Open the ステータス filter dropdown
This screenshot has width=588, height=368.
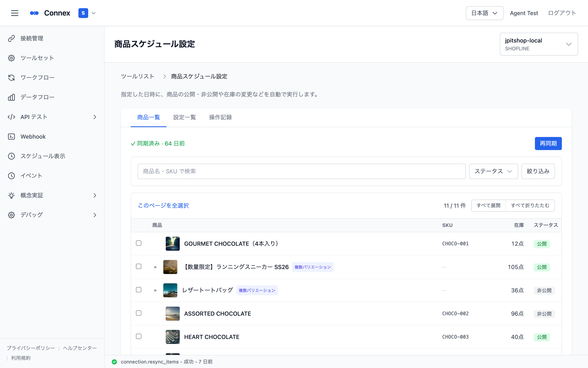pos(493,171)
